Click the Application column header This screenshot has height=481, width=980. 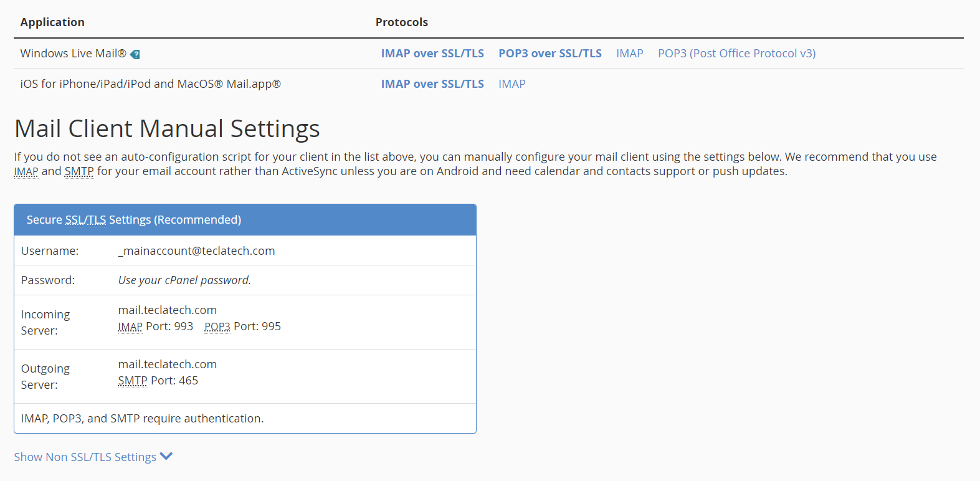pyautogui.click(x=52, y=22)
